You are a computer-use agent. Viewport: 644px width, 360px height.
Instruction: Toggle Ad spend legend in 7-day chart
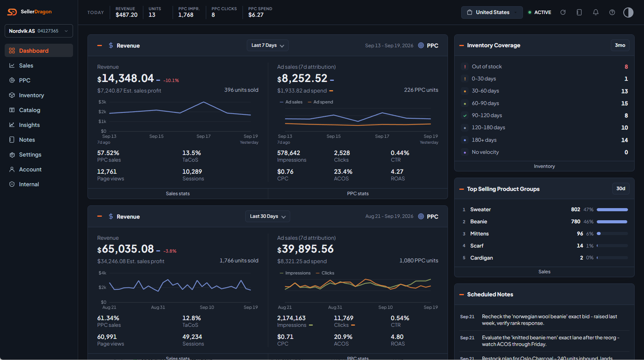click(x=320, y=102)
